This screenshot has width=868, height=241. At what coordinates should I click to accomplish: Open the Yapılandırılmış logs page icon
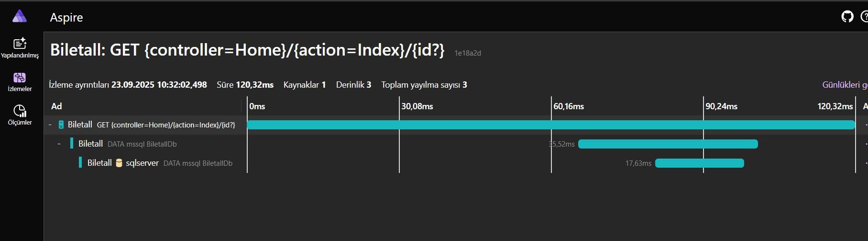click(20, 44)
